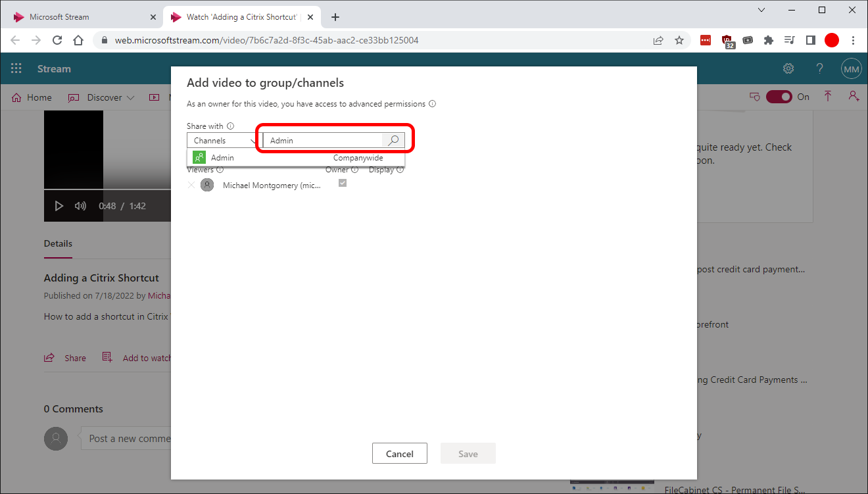Go to Home in the Stream nav
This screenshot has width=868, height=494.
32,97
